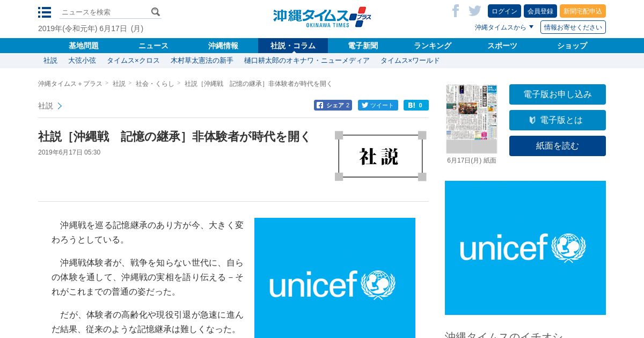The height and width of the screenshot is (338, 644).
Task: Open 木村草太憲法の新手 sub-navigation link
Action: coord(202,61)
